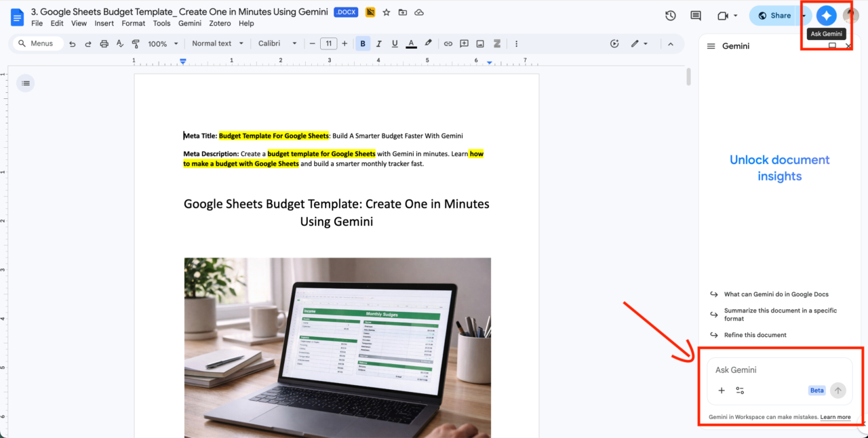Show document outline icon
868x438 pixels.
(x=26, y=83)
